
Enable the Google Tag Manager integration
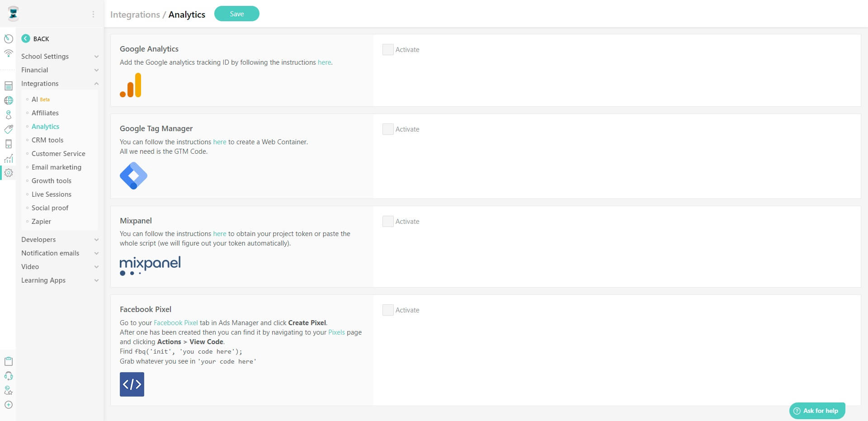coord(387,129)
